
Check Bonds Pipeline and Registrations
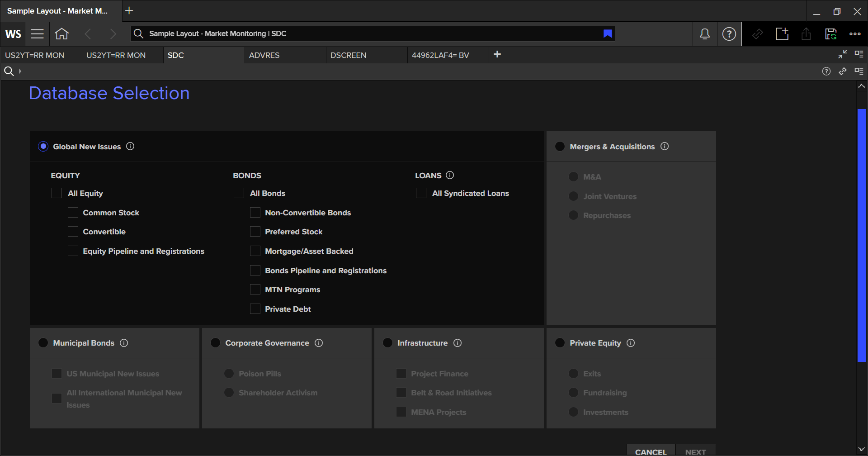coord(255,271)
